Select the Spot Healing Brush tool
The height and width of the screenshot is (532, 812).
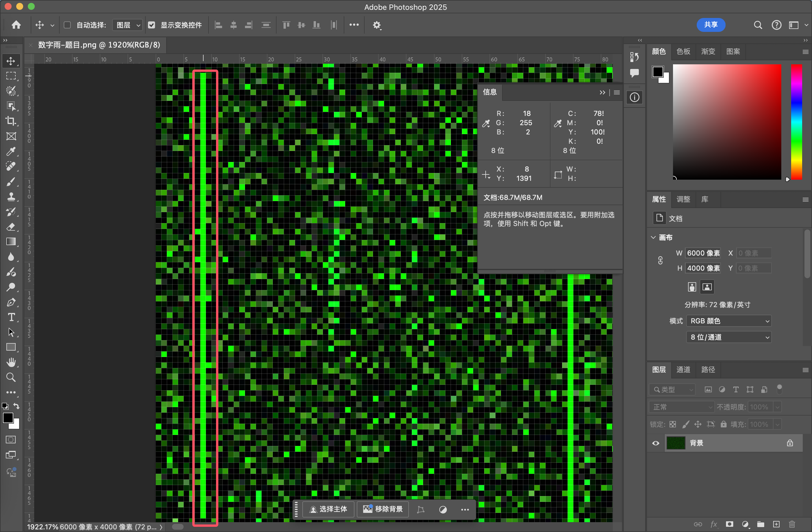11,166
